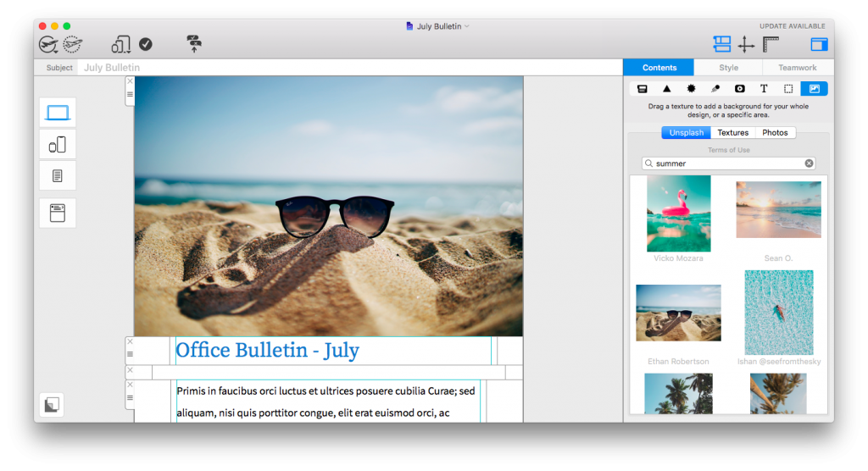Open the device preview toolbar icon
This screenshot has width=868, height=471.
pyautogui.click(x=120, y=44)
